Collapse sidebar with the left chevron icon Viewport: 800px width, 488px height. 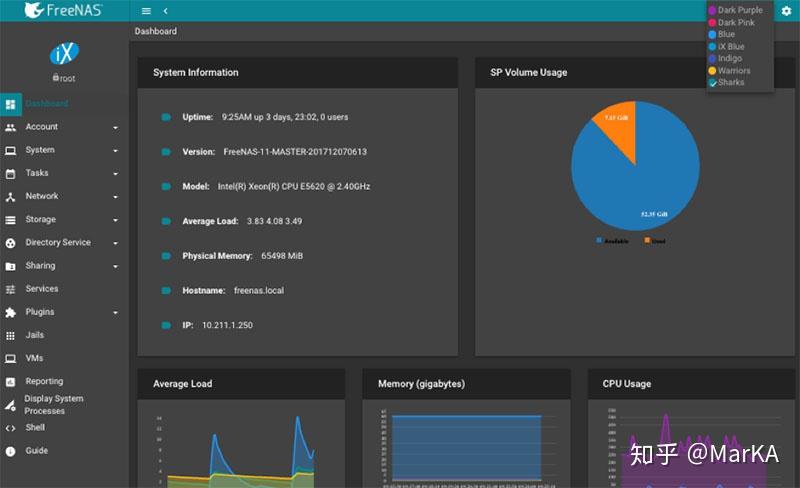pos(165,11)
